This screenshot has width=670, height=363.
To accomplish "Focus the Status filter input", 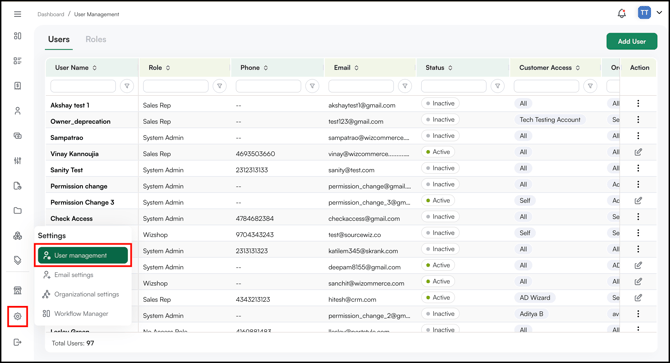I will pyautogui.click(x=454, y=86).
